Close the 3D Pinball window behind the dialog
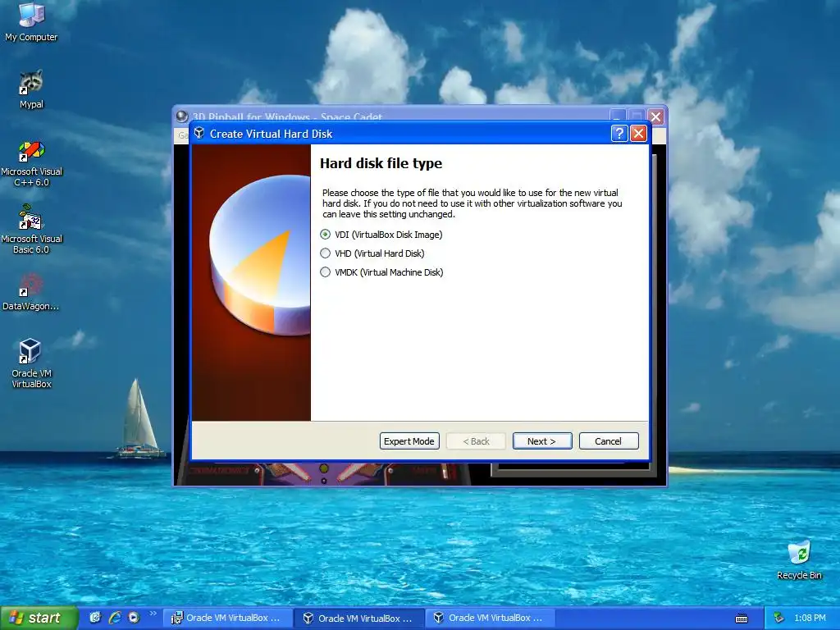Screen dimensions: 840x630 point(655,116)
